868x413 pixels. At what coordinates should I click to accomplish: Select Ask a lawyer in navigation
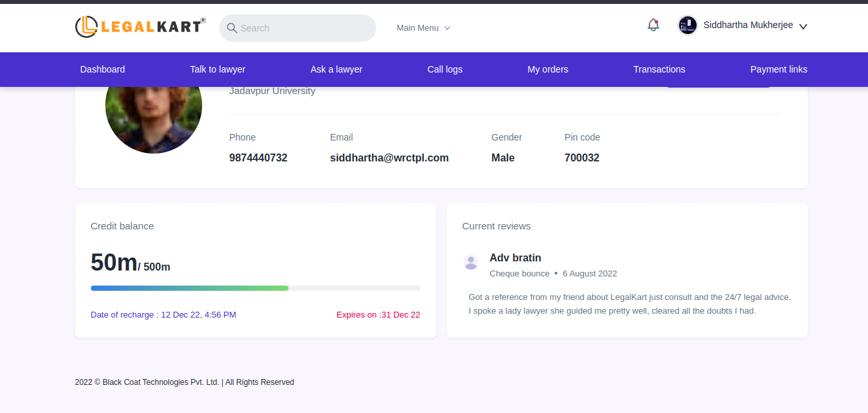point(336,69)
